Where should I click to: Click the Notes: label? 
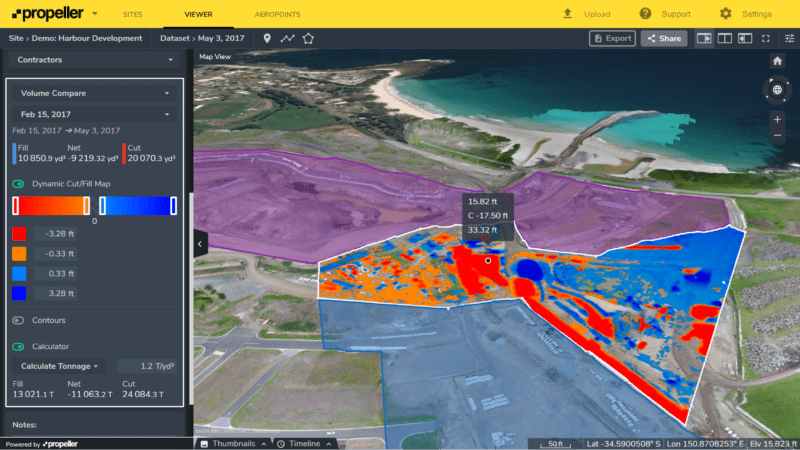24,424
